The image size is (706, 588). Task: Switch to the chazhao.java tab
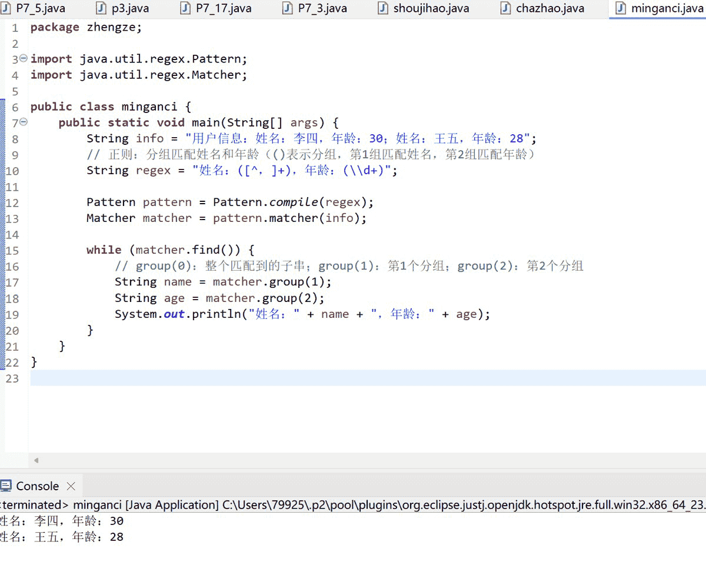click(542, 8)
